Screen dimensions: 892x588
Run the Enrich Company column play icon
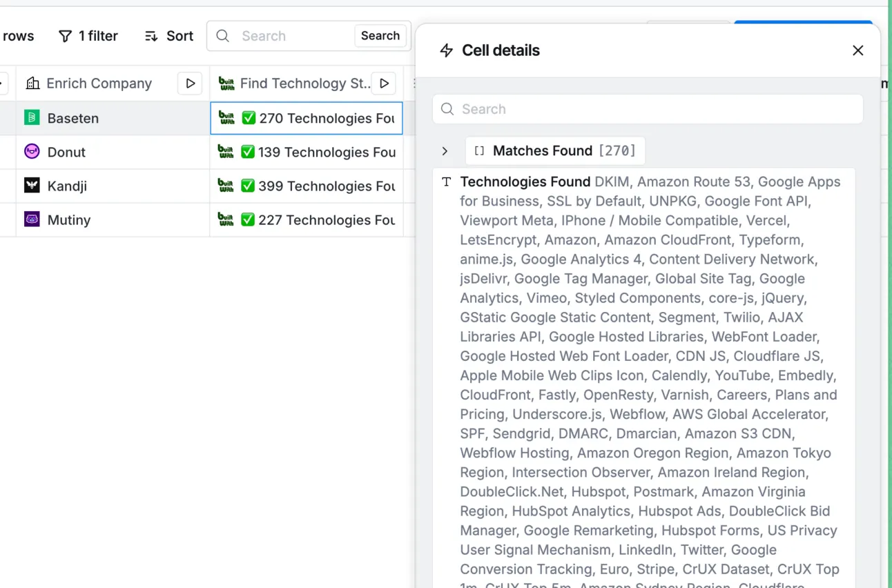click(x=190, y=84)
